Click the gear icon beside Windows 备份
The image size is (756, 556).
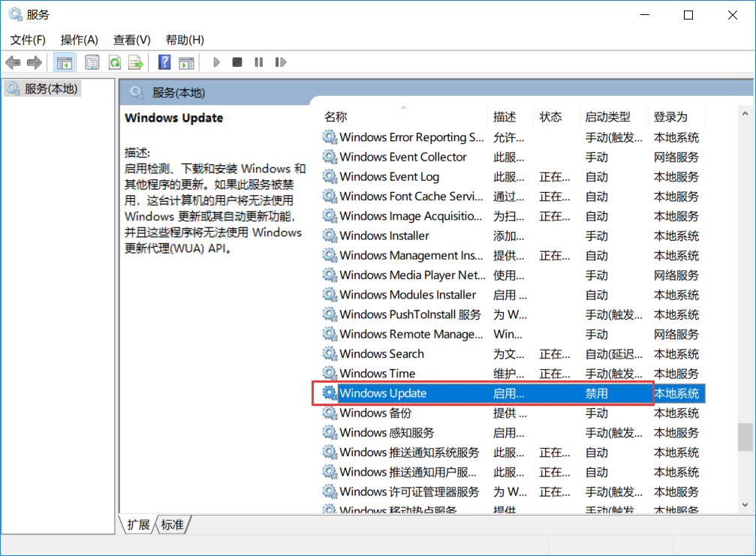[330, 413]
